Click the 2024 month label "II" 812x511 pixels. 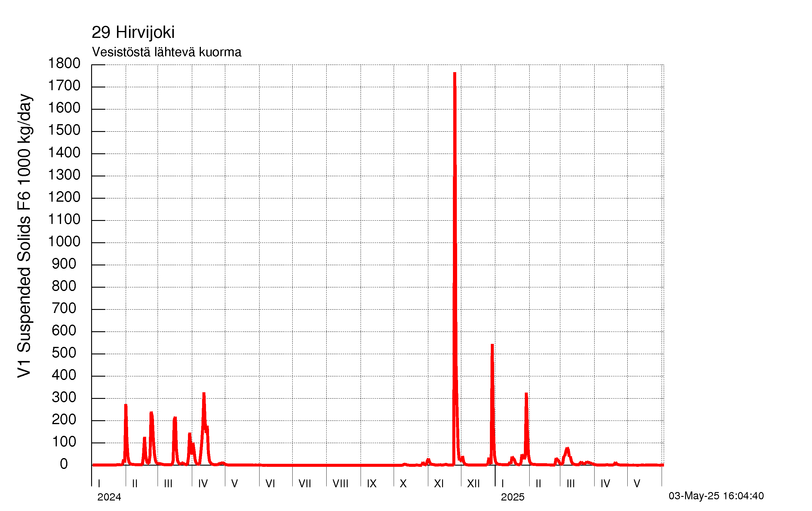coord(134,484)
